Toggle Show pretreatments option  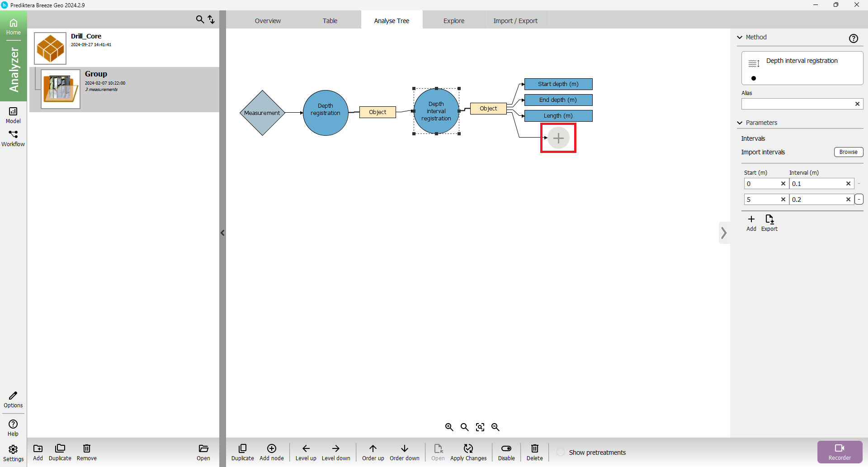pos(561,453)
